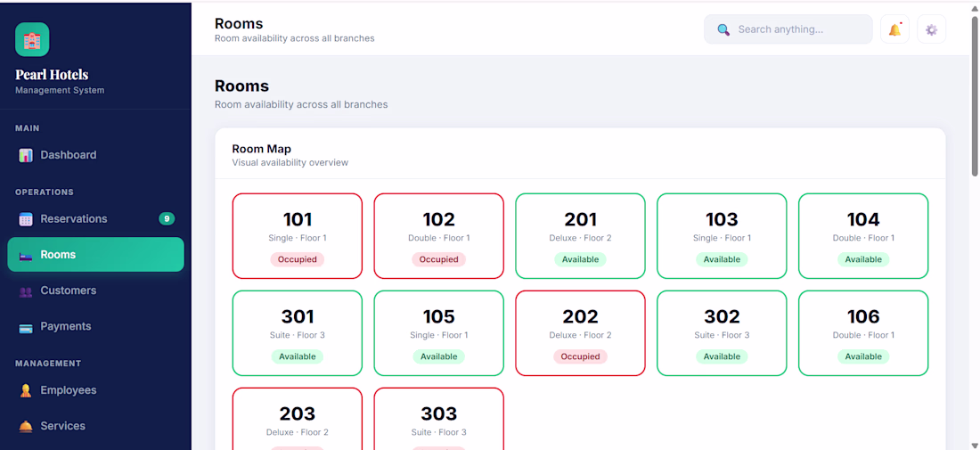Select room 201 Deluxe card
This screenshot has height=450, width=980.
(x=580, y=235)
